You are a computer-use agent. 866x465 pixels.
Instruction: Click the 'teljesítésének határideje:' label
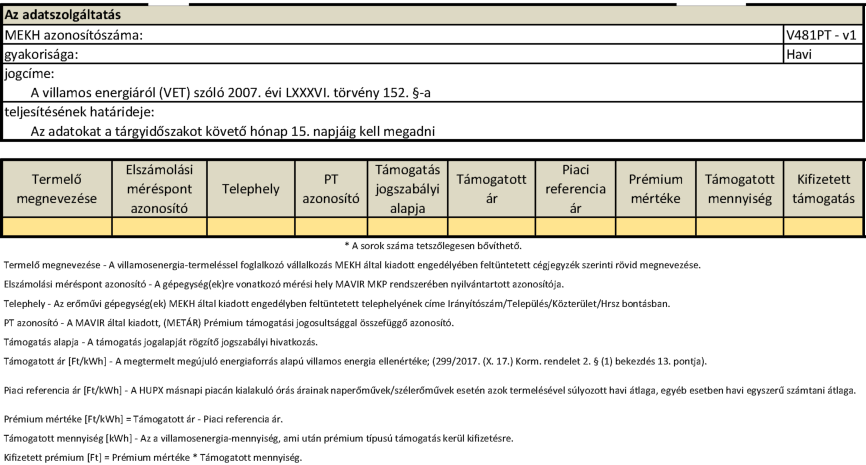point(80,112)
